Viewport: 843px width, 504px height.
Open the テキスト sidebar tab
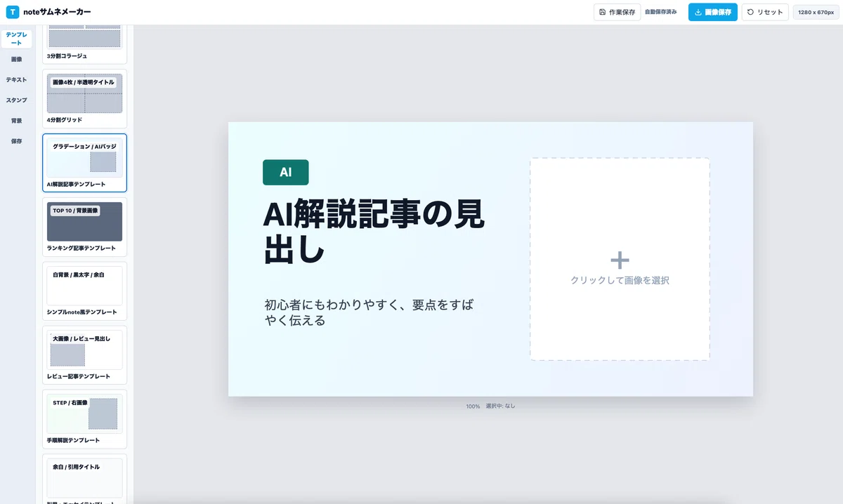[x=18, y=80]
